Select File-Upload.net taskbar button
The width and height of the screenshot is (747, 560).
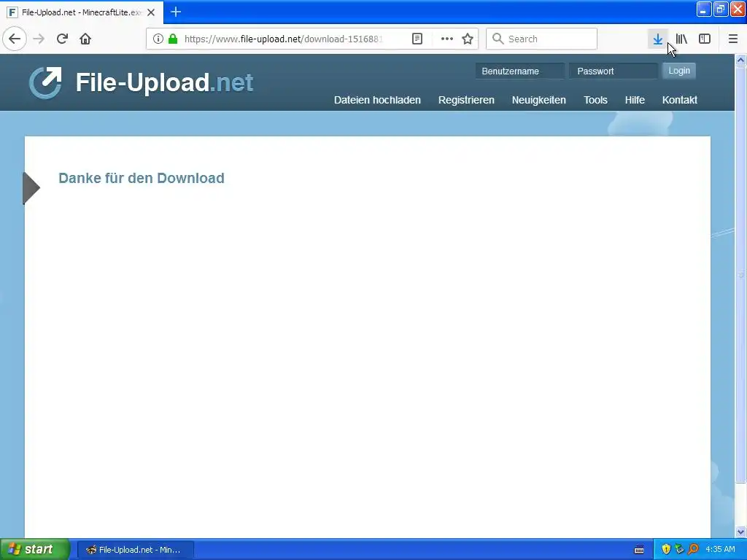click(136, 550)
